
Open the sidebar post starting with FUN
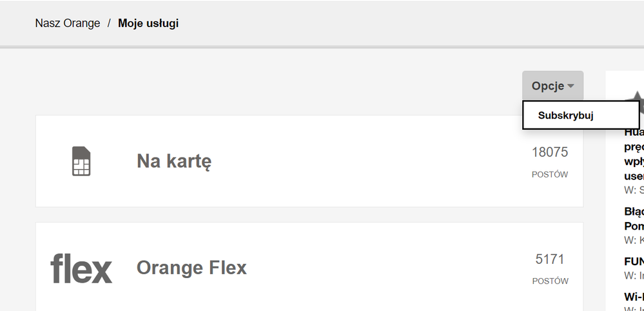point(634,261)
